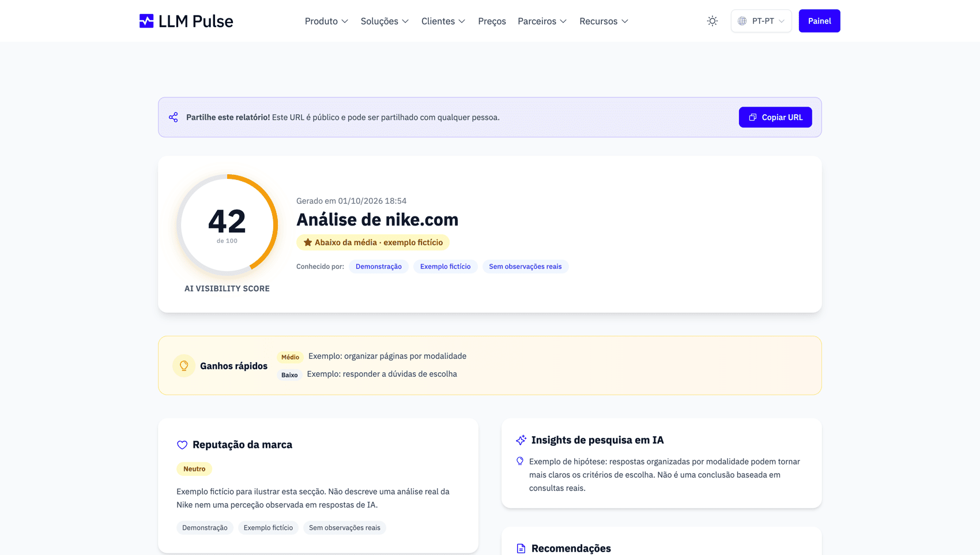Expand the Soluções navigation menu
This screenshot has width=980, height=555.
coord(385,21)
